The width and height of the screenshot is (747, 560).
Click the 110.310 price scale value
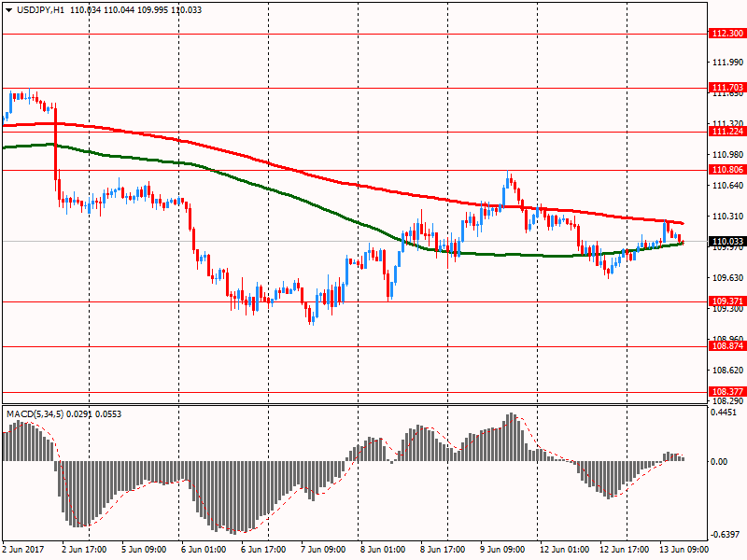[728, 217]
